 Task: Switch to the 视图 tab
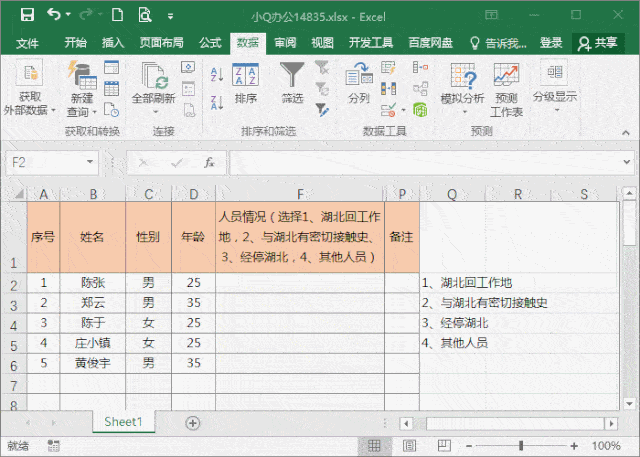pyautogui.click(x=322, y=42)
